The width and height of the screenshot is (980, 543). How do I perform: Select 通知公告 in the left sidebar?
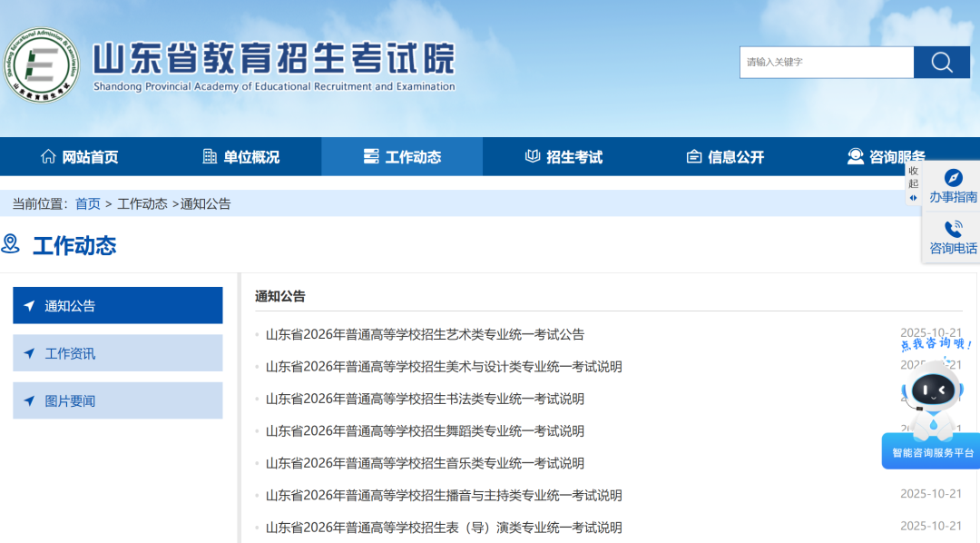pos(117,306)
